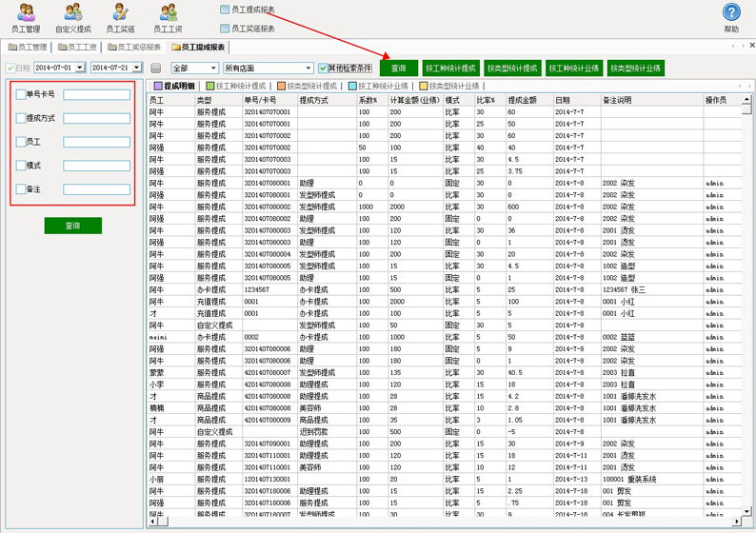Open 按类型统计提成 sub-tab
The height and width of the screenshot is (533, 756).
point(308,86)
